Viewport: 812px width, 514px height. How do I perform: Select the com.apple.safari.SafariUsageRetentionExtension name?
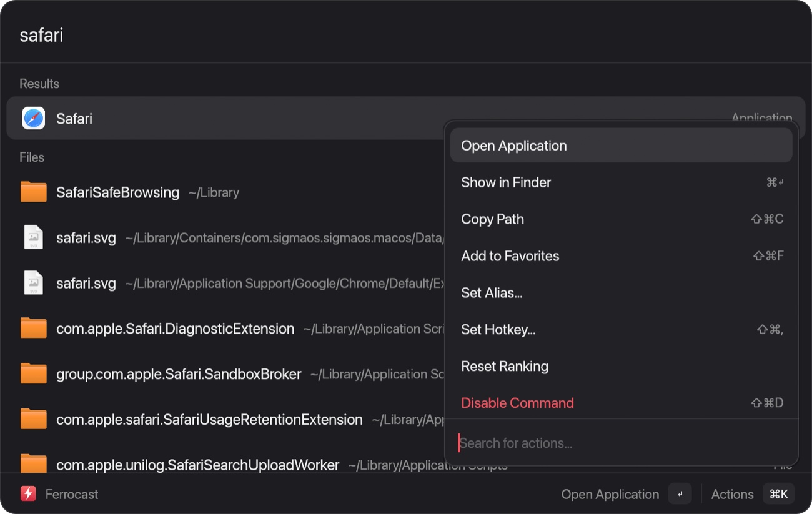point(209,419)
